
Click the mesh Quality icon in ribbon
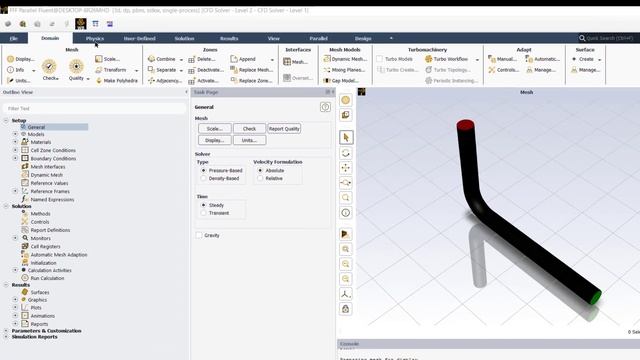(76, 66)
